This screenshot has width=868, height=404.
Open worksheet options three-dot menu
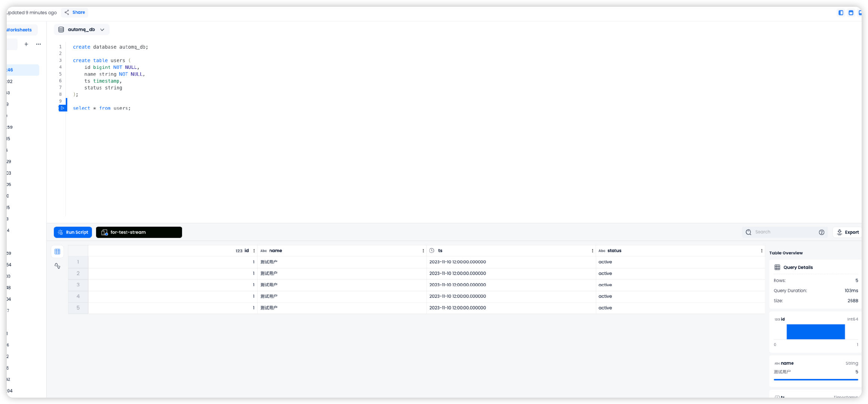39,44
